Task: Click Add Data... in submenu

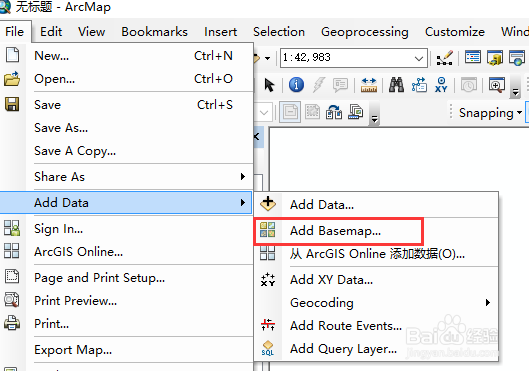Action: 376,204
